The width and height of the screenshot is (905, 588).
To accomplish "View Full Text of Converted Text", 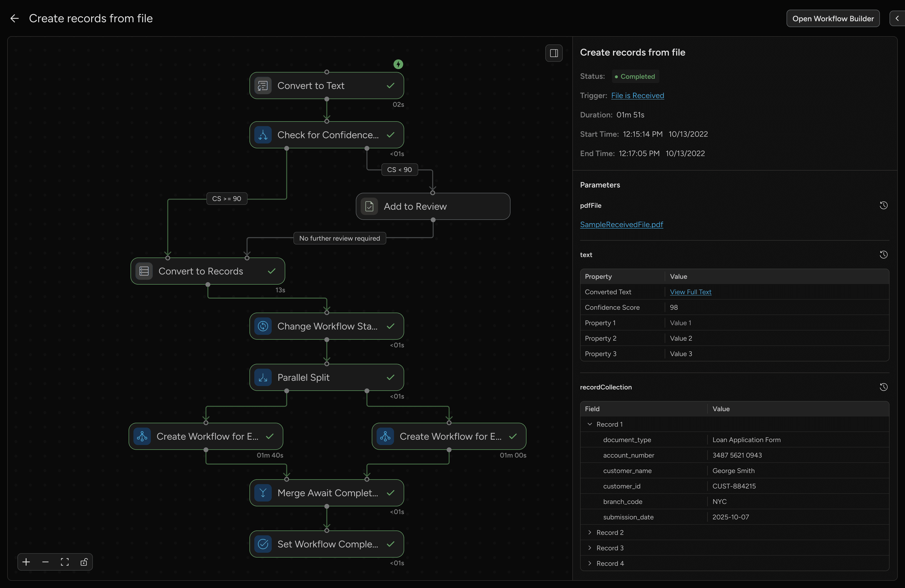I will [x=691, y=292].
